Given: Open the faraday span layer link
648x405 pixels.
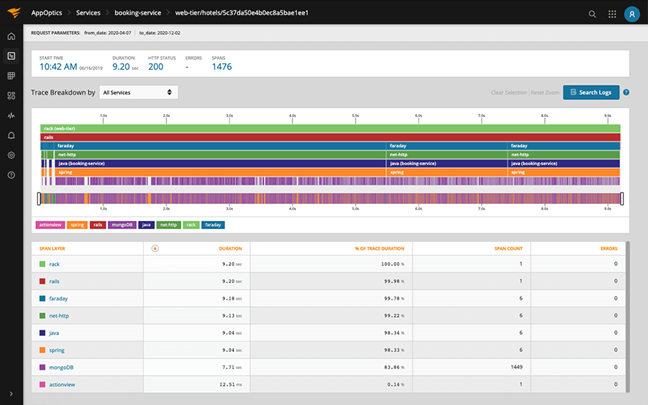Looking at the screenshot, I should coord(58,298).
